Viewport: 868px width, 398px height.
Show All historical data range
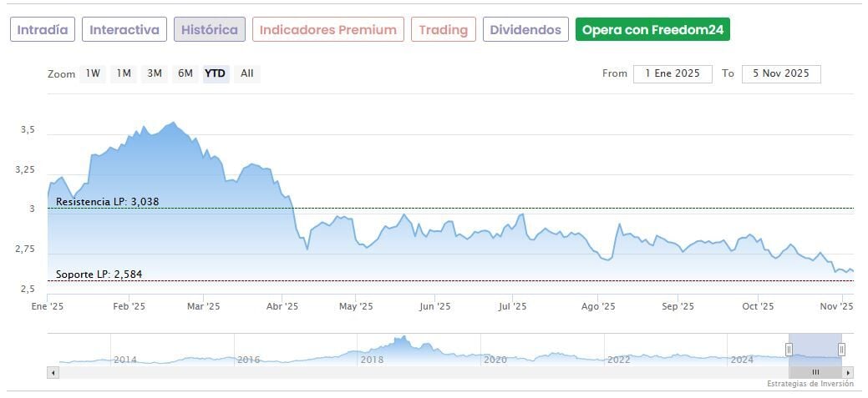[247, 73]
